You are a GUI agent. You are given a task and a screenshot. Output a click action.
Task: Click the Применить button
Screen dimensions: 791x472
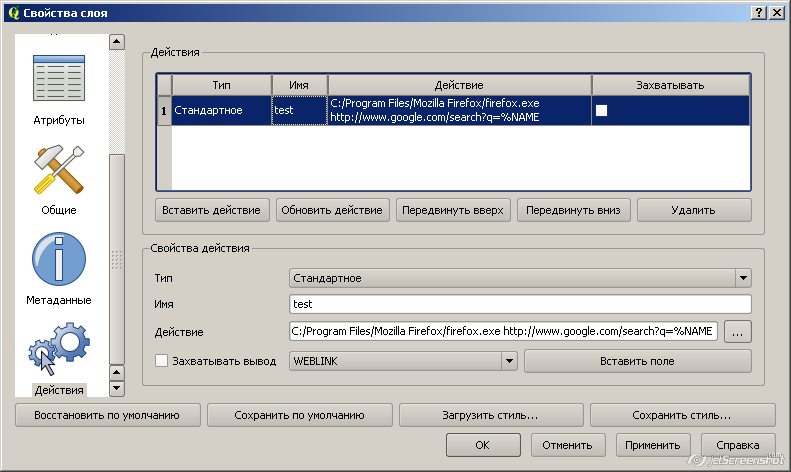pyautogui.click(x=653, y=445)
